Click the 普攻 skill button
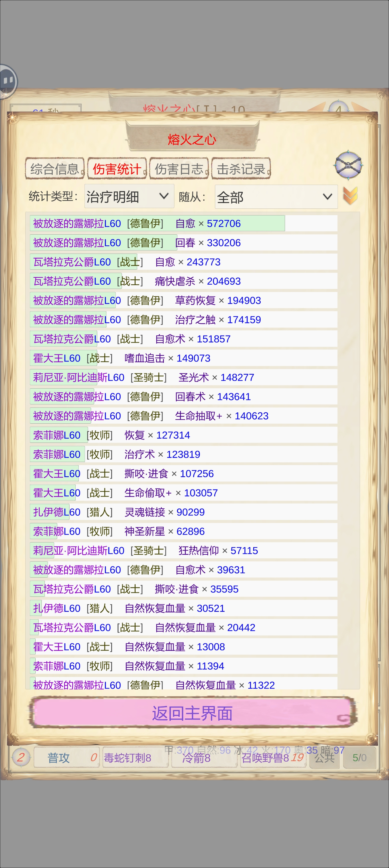389x868 pixels. click(x=67, y=757)
